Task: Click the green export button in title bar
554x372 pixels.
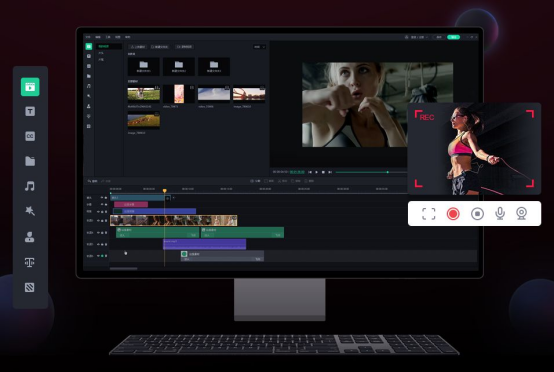Action: click(454, 37)
